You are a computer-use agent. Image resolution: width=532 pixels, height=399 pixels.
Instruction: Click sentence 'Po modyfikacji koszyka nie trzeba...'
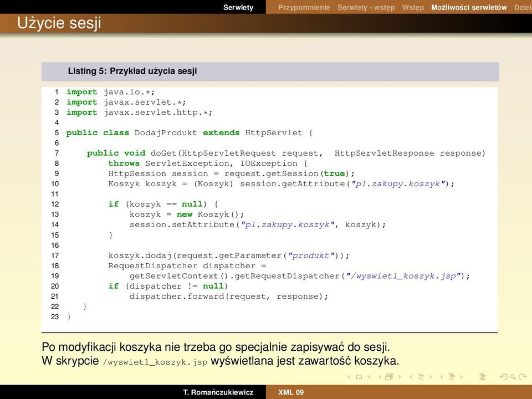pyautogui.click(x=216, y=347)
